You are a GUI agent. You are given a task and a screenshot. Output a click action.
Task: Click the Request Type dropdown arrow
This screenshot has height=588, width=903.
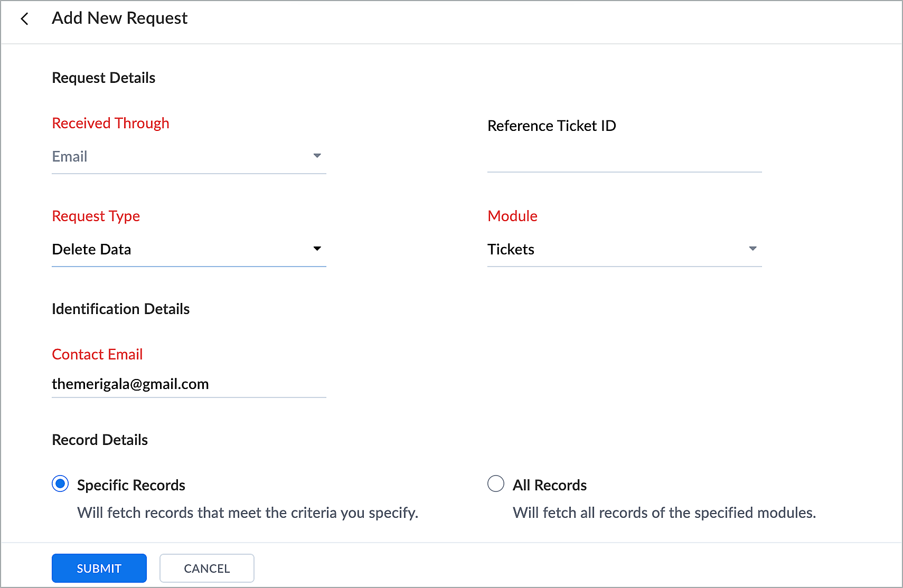click(317, 249)
